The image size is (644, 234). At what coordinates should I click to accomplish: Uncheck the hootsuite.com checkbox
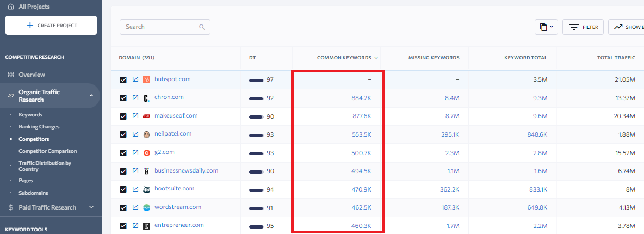123,189
